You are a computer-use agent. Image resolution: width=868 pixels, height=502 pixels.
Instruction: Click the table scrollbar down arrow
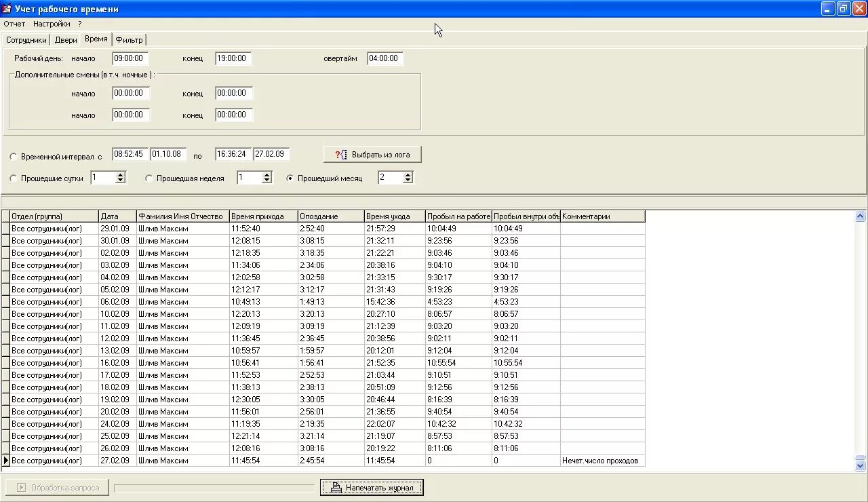[x=861, y=466]
